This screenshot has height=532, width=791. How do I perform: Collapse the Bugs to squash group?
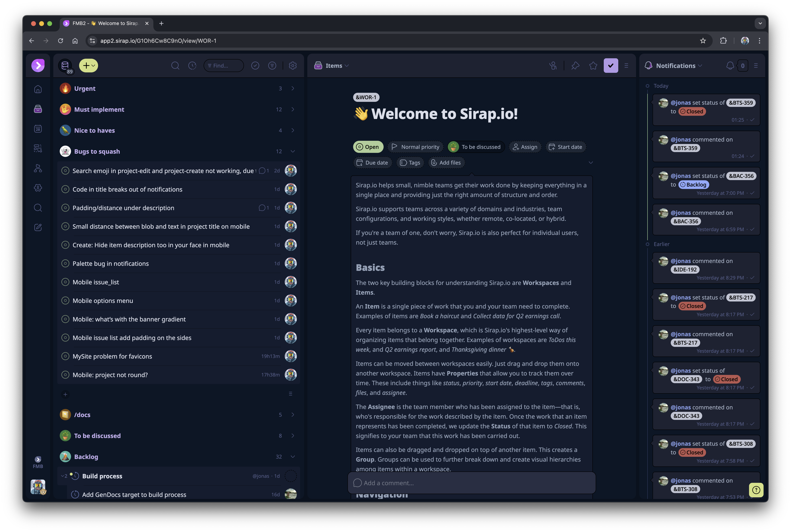pyautogui.click(x=293, y=151)
